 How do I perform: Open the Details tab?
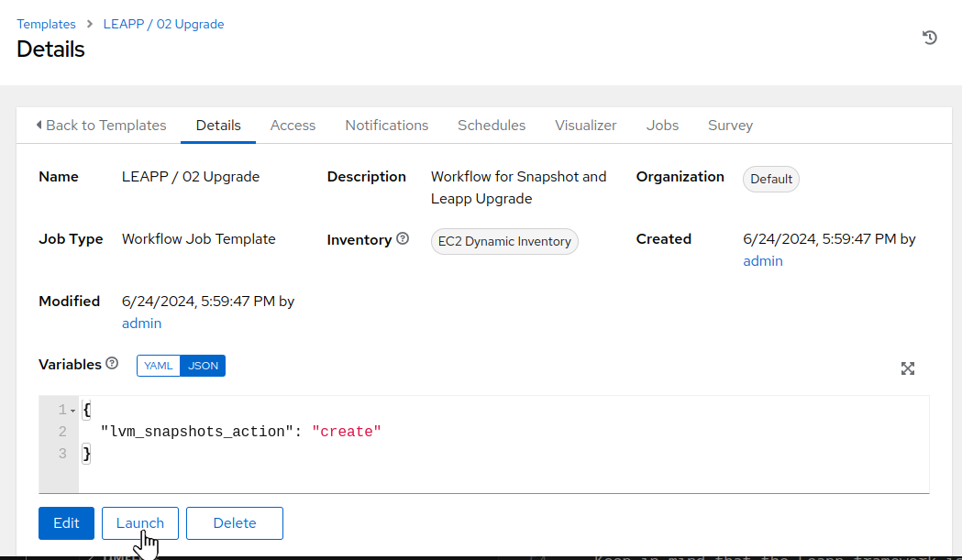pos(218,126)
